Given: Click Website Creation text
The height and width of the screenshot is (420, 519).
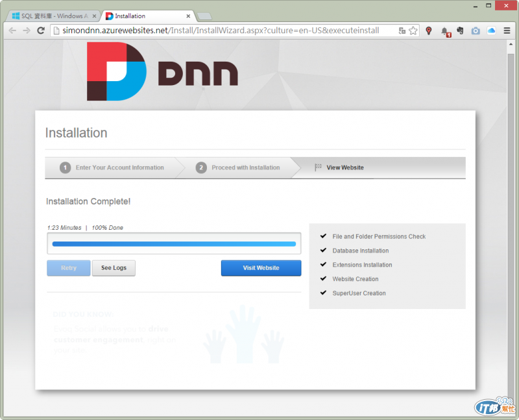Looking at the screenshot, I should (355, 279).
